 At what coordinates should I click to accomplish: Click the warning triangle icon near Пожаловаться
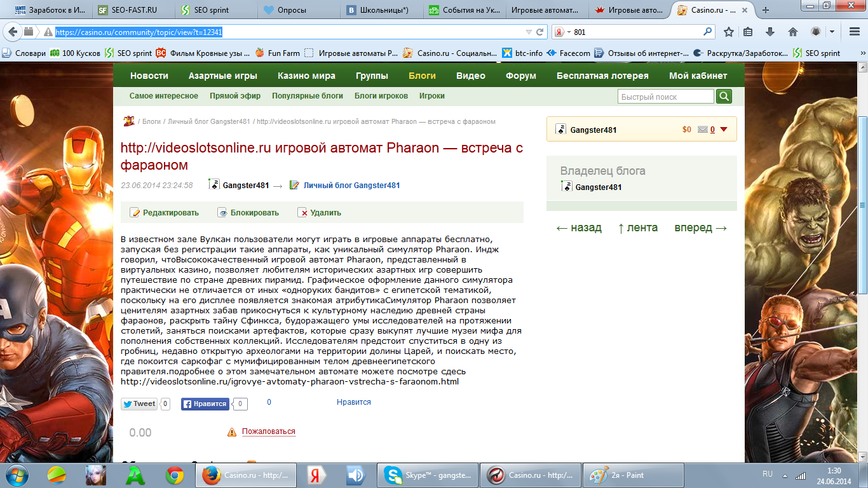tap(232, 432)
